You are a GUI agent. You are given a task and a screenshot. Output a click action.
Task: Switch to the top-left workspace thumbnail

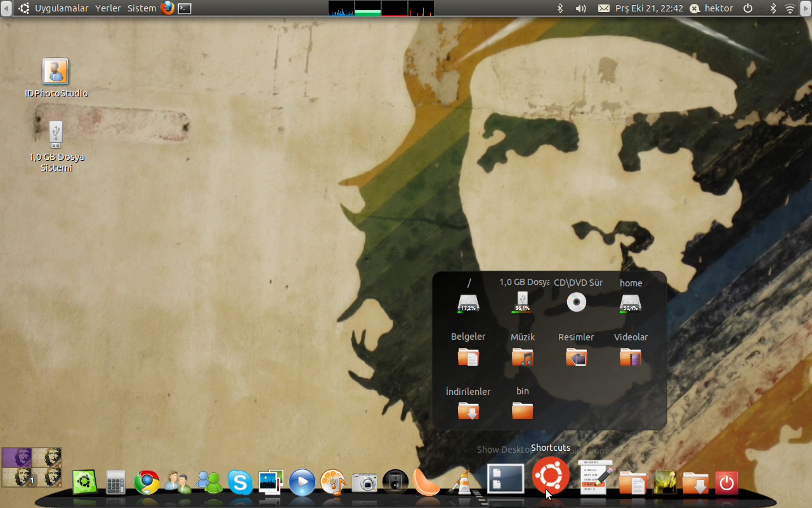click(x=16, y=457)
